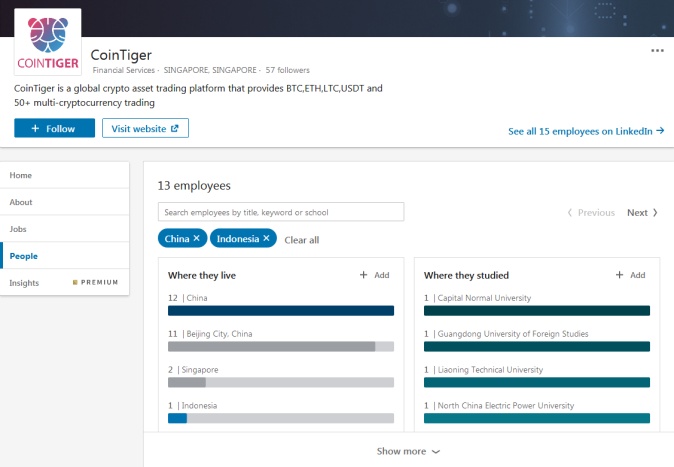This screenshot has width=674, height=467.
Task: Select the People tab
Action: (x=64, y=256)
